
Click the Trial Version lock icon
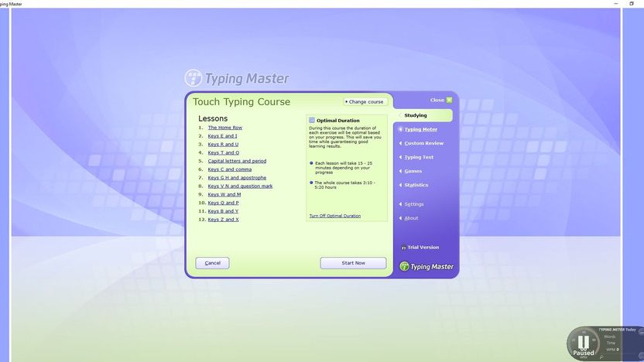(403, 248)
